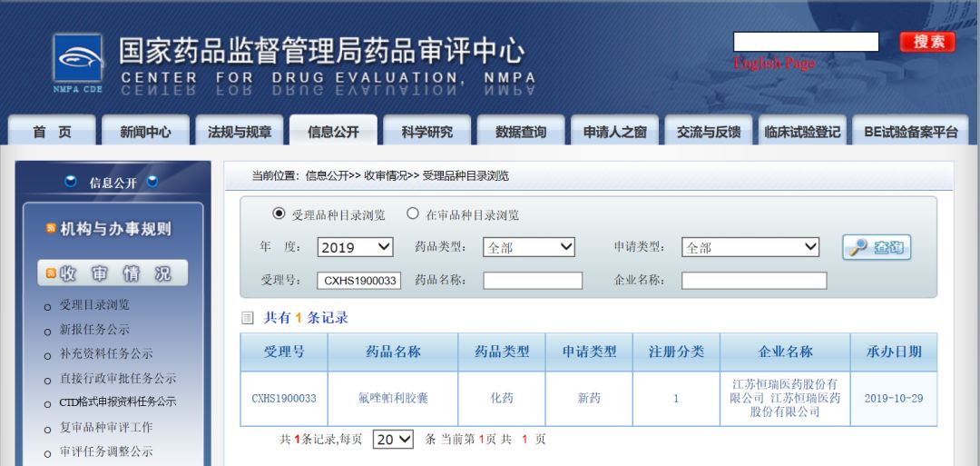The width and height of the screenshot is (980, 466).
Task: Click the 受理号 input field
Action: (x=359, y=281)
